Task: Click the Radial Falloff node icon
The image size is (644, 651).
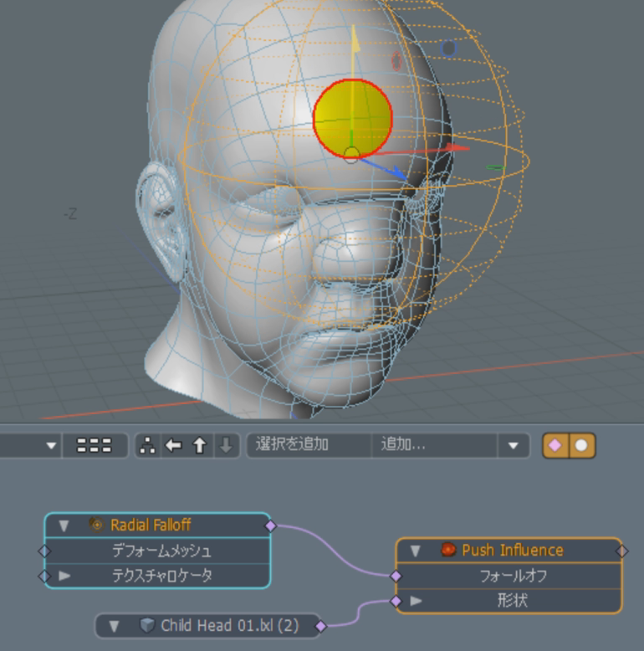Action: point(96,525)
